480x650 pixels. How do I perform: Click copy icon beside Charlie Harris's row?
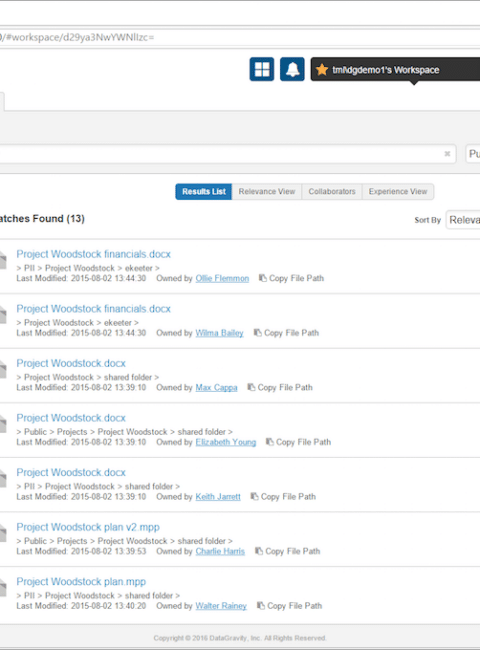pyautogui.click(x=259, y=551)
